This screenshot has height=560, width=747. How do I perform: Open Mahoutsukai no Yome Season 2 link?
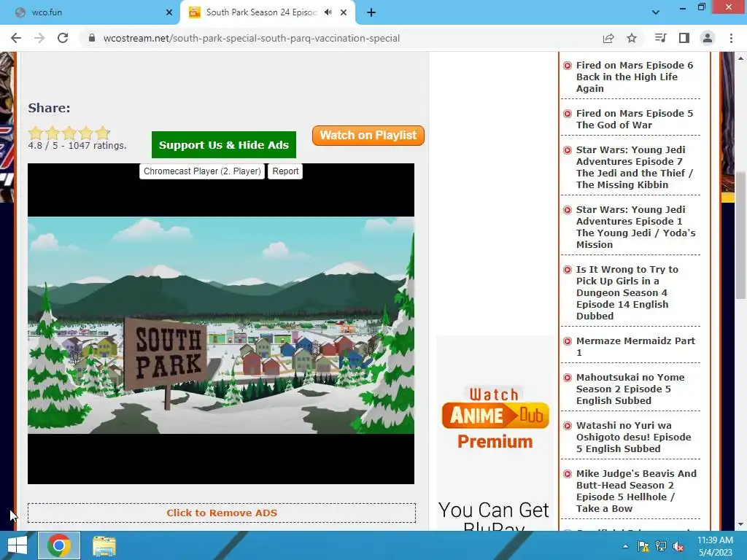(630, 389)
